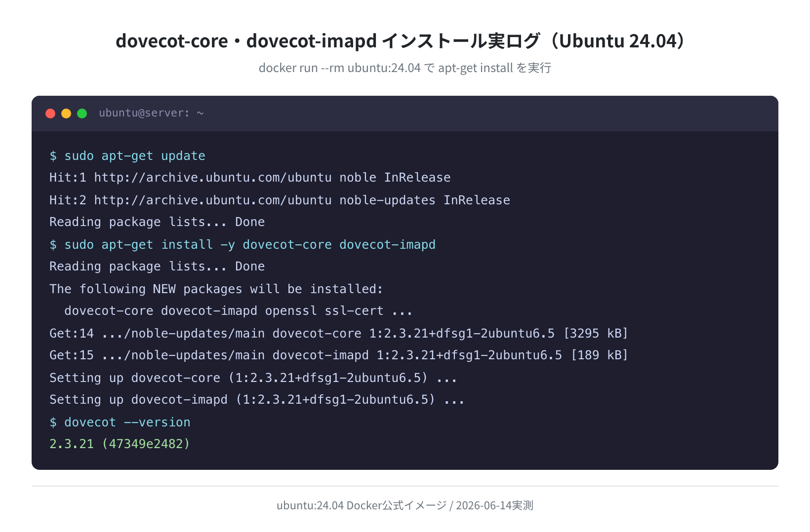Click the 'Get:15' dovecot-imapd download line
Viewport: 810px width, 532px height.
(x=339, y=355)
